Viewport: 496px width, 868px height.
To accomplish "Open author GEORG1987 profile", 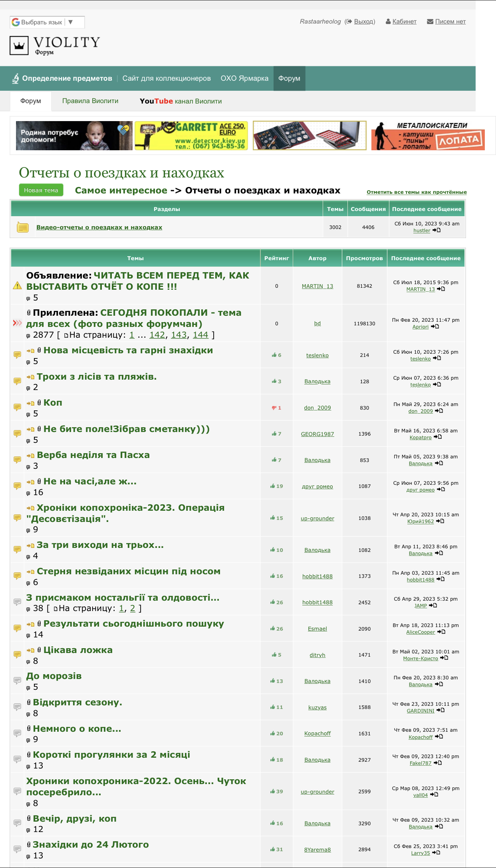I will coord(317,434).
